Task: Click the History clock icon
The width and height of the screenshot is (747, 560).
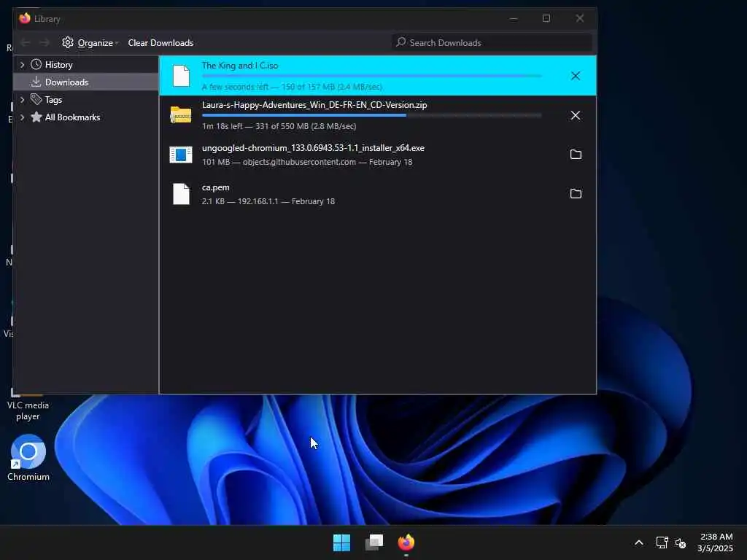Action: point(36,64)
